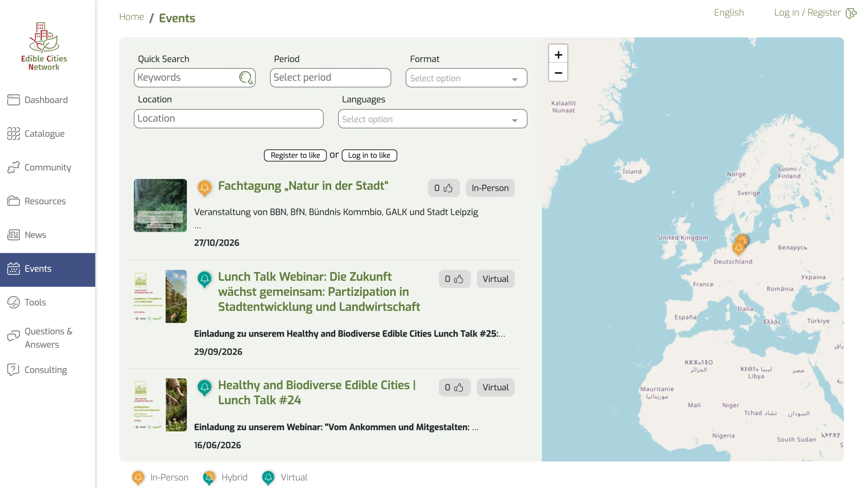Screen dimensions: 868x488
Task: Go to the Community page
Action: tap(47, 167)
